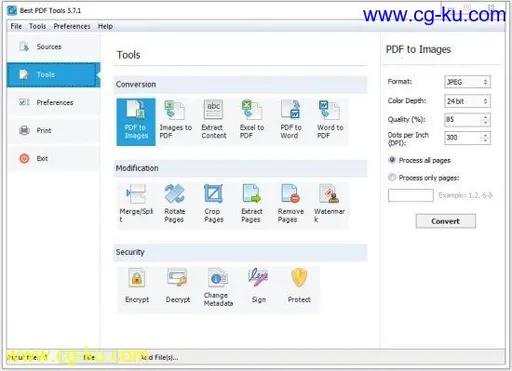Click the page range input field
The width and height of the screenshot is (512, 371).
[x=411, y=195]
